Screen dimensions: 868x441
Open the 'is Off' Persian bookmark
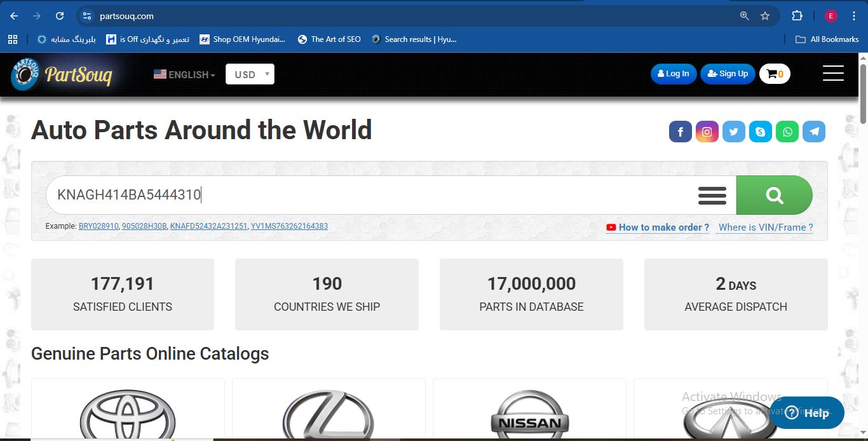[147, 39]
